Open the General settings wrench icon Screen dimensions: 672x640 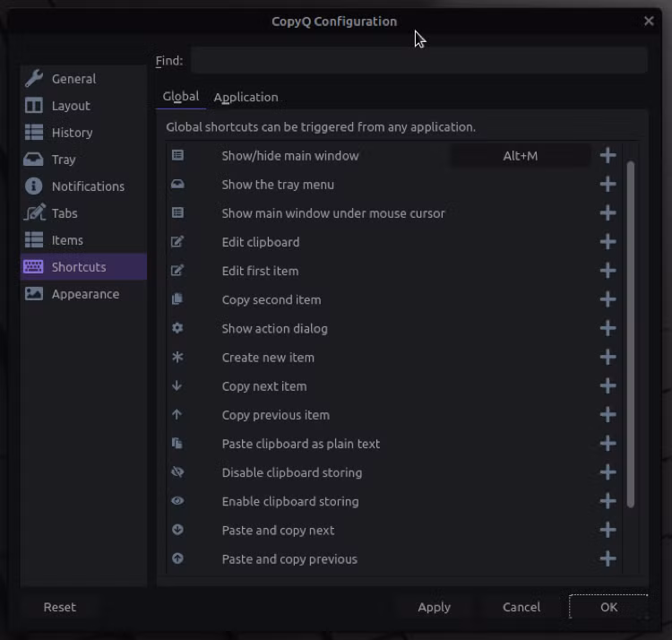coord(34,79)
